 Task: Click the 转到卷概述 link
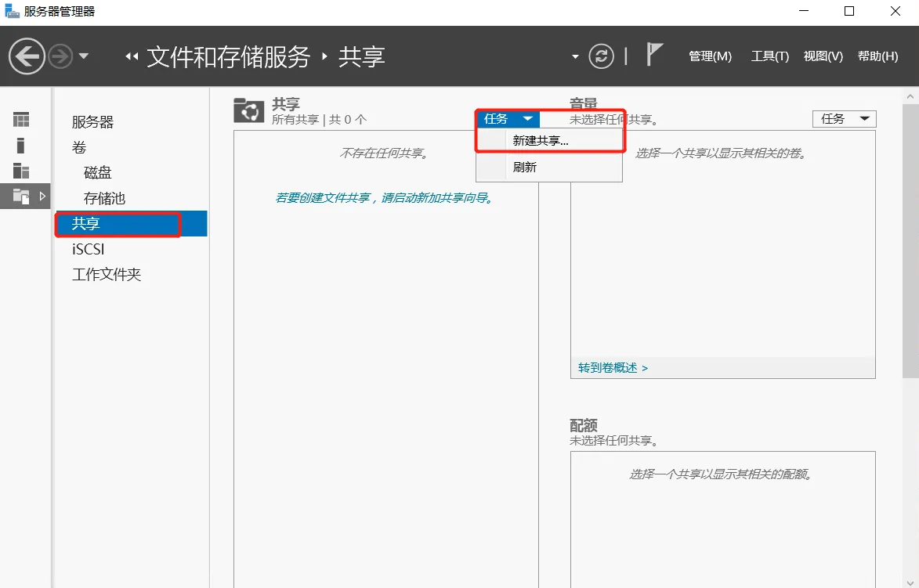(613, 367)
